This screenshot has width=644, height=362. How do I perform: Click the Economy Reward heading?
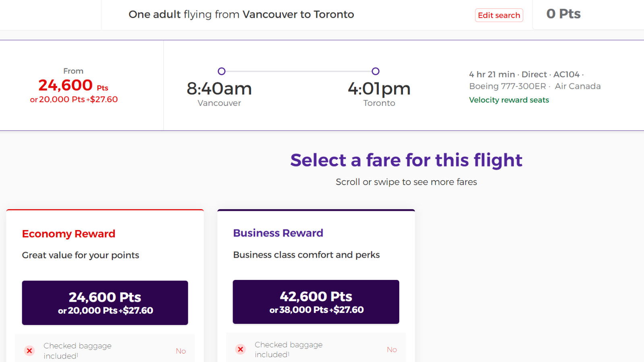pos(69,234)
